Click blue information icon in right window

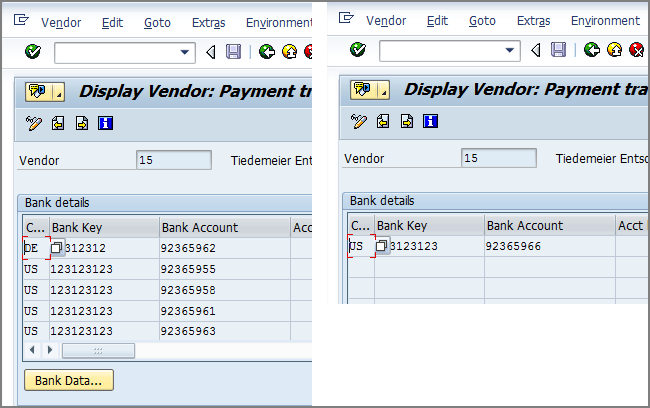(x=430, y=121)
